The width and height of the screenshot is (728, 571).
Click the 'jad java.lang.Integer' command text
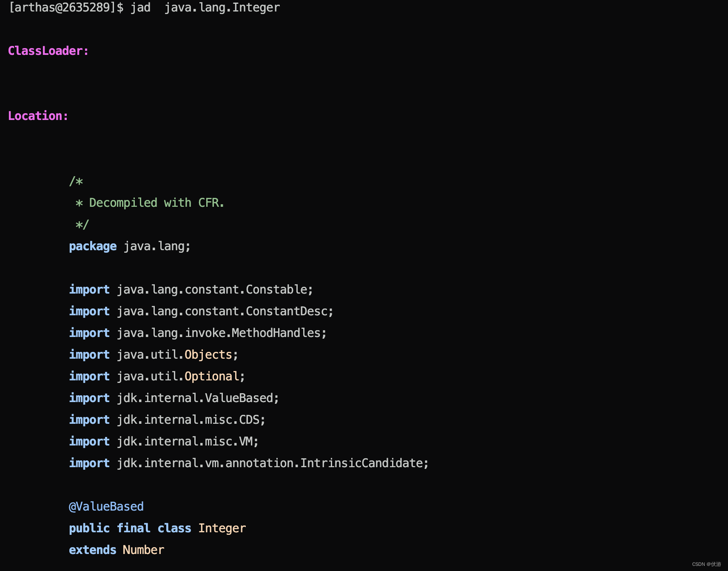(x=205, y=8)
